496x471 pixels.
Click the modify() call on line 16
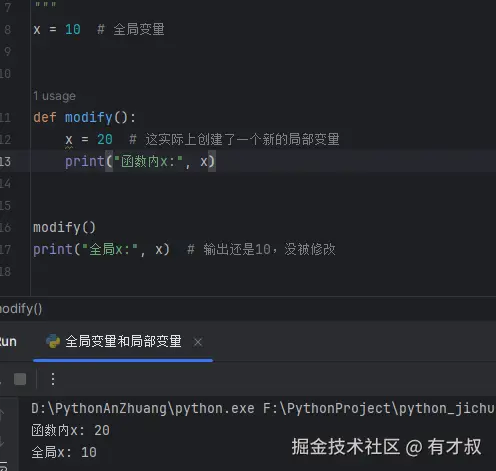tap(64, 228)
